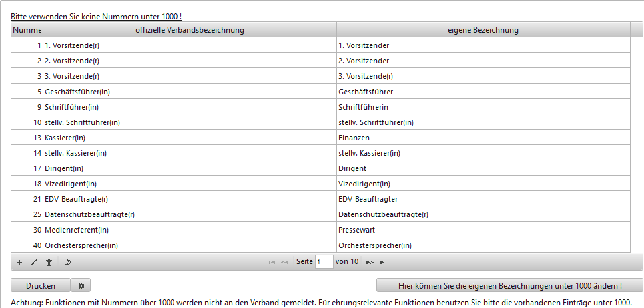Click button to change own designations under 1000
Image resolution: width=644 pixels, height=308 pixels.
(510, 285)
